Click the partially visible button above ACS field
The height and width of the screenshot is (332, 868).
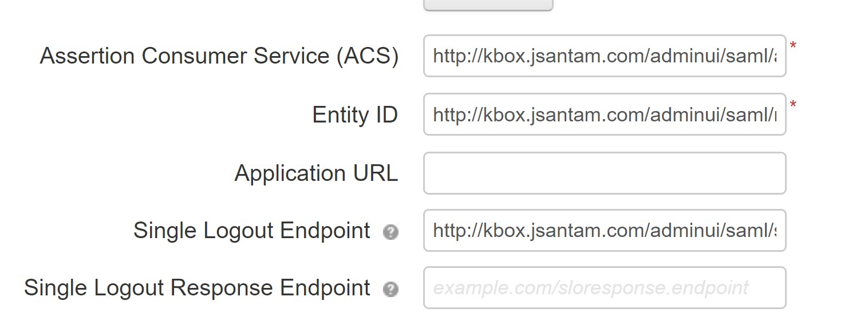click(x=488, y=5)
